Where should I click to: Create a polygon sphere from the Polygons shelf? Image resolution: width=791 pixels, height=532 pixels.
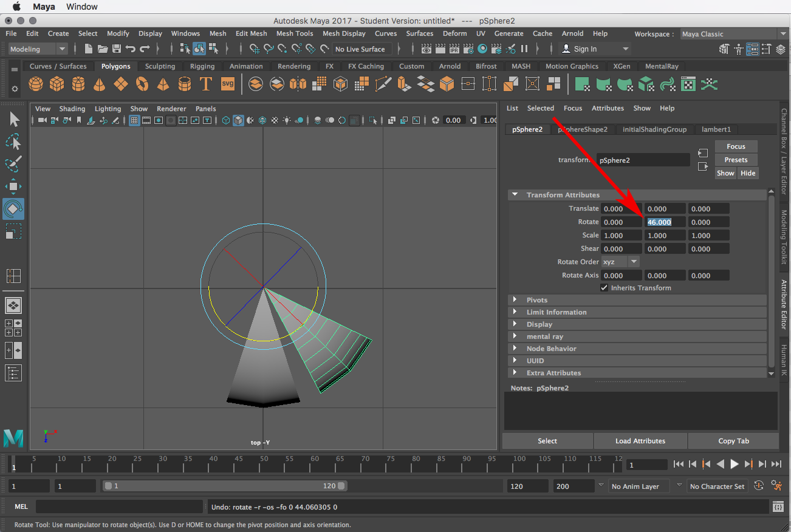[36, 84]
